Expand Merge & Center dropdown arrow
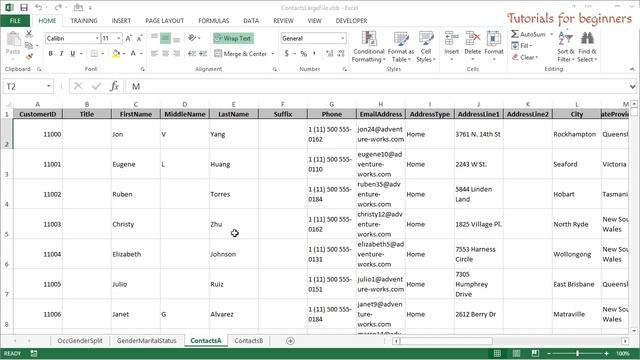This screenshot has height=360, width=640. [273, 53]
